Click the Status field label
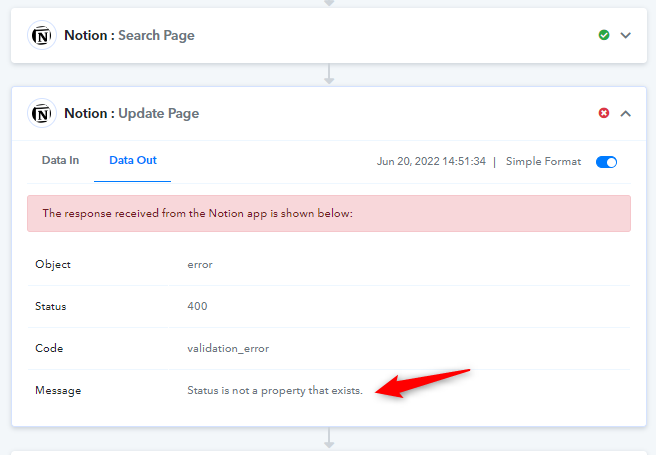The height and width of the screenshot is (455, 656). (51, 307)
